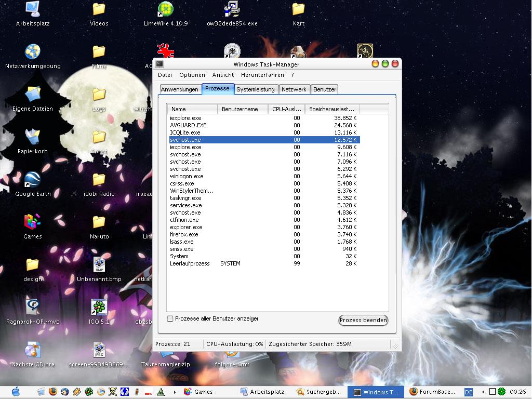Click Prozess beenden button

click(363, 320)
